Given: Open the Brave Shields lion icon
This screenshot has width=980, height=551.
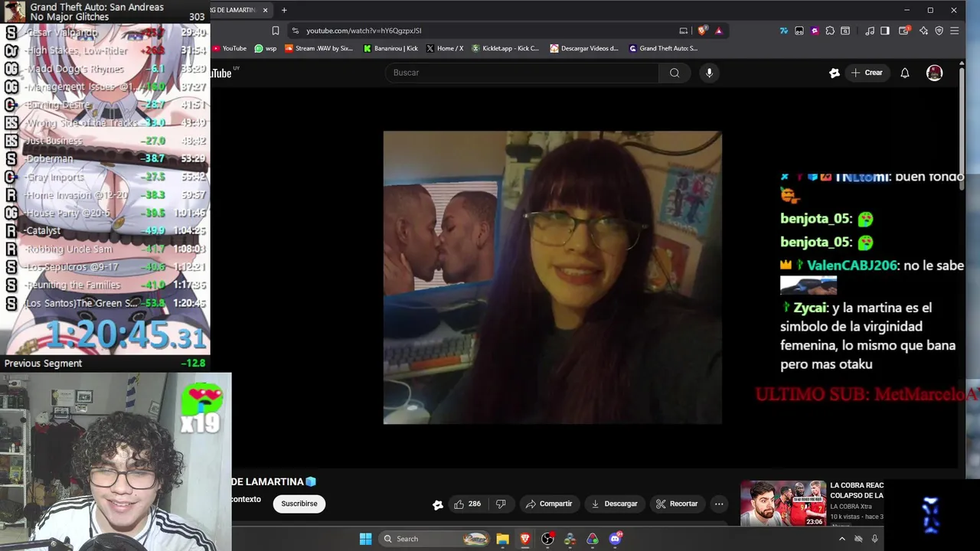Looking at the screenshot, I should (x=702, y=31).
